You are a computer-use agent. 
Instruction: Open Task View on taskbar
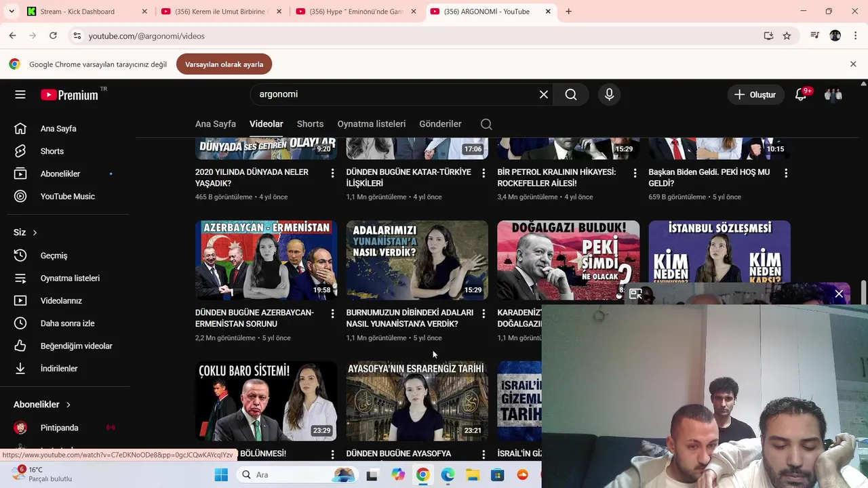tap(372, 474)
